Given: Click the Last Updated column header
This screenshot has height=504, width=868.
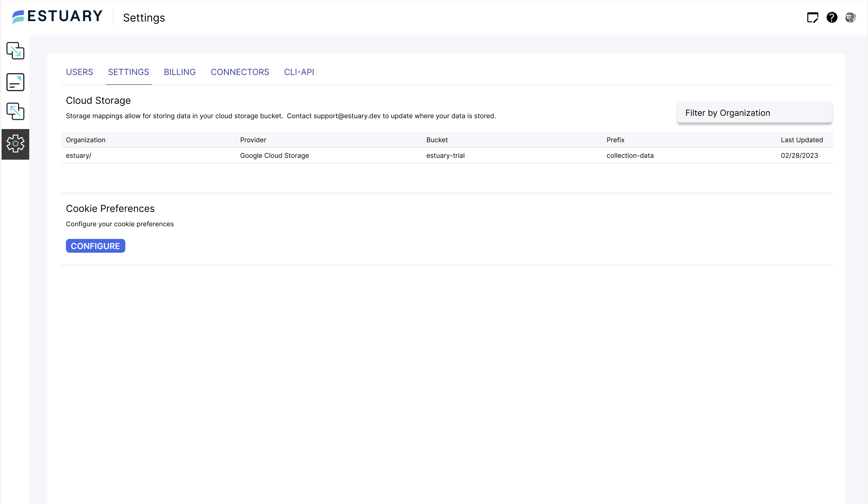Looking at the screenshot, I should click(x=801, y=140).
